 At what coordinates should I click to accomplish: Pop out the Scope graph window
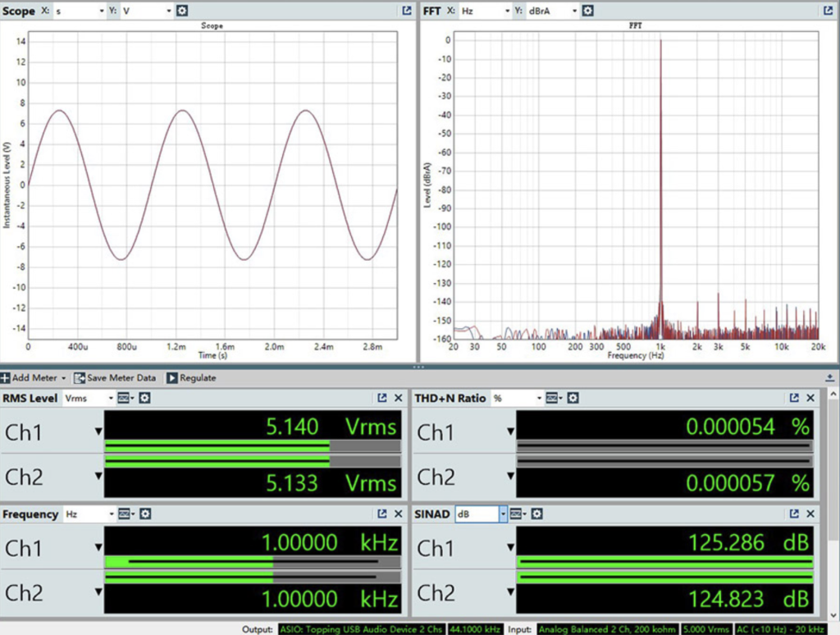point(406,11)
